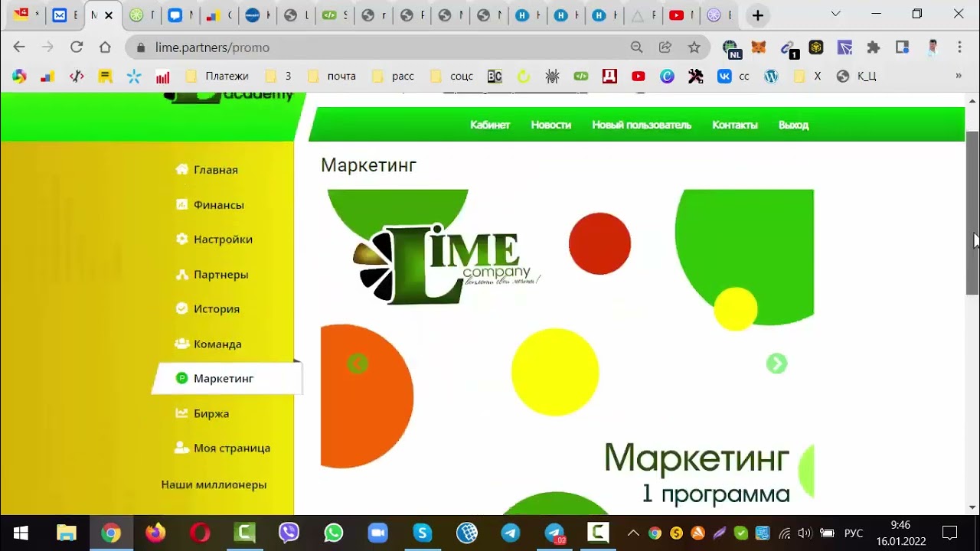Click the browser home icon
The width and height of the screenshot is (980, 551).
point(105,47)
